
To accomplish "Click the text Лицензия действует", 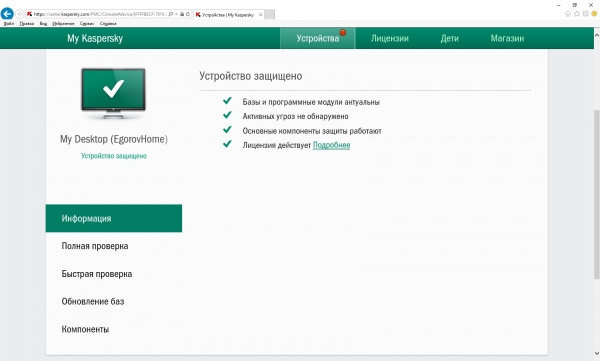I will click(x=277, y=145).
